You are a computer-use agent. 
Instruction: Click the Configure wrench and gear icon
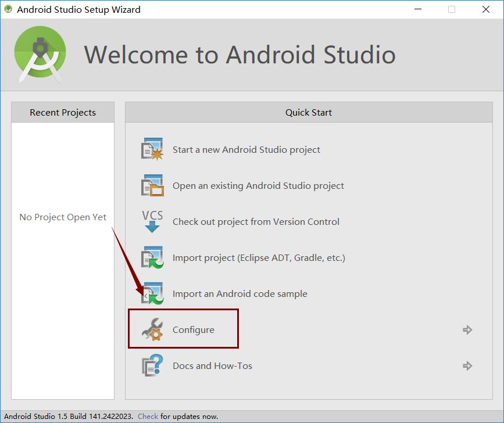tap(152, 329)
